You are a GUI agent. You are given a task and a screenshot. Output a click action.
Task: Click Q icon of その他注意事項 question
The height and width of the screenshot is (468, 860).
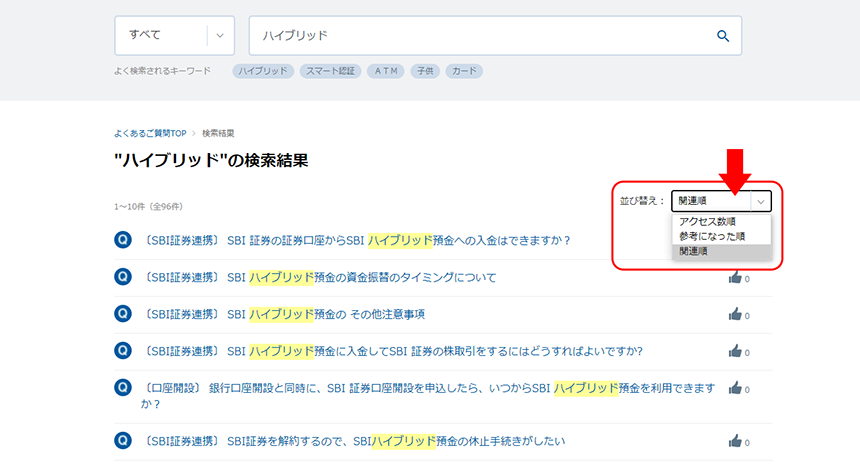[123, 313]
